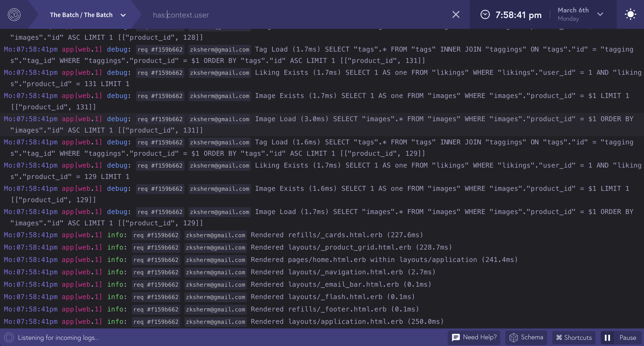Clear the search query with X icon
The image size is (644, 346).
pos(456,15)
